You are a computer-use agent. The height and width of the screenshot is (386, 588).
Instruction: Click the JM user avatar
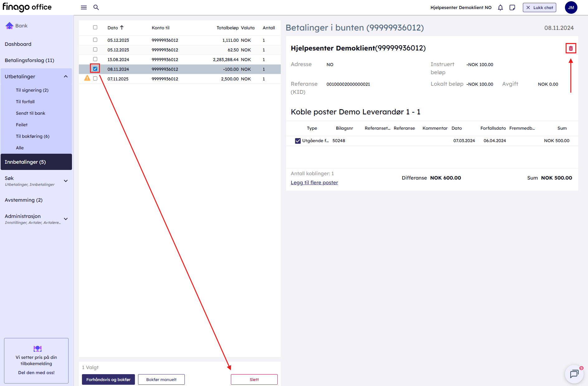[571, 7]
